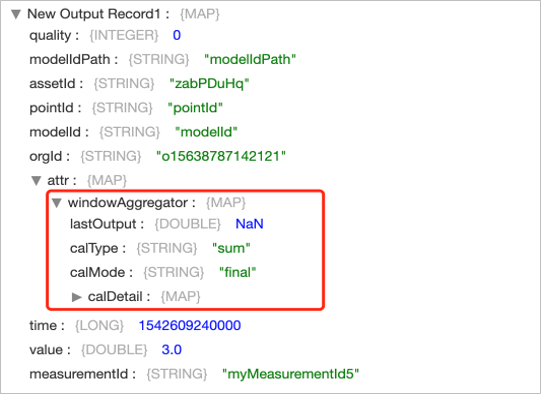Click the calDetail label
This screenshot has width=541, height=394.
pyautogui.click(x=115, y=297)
